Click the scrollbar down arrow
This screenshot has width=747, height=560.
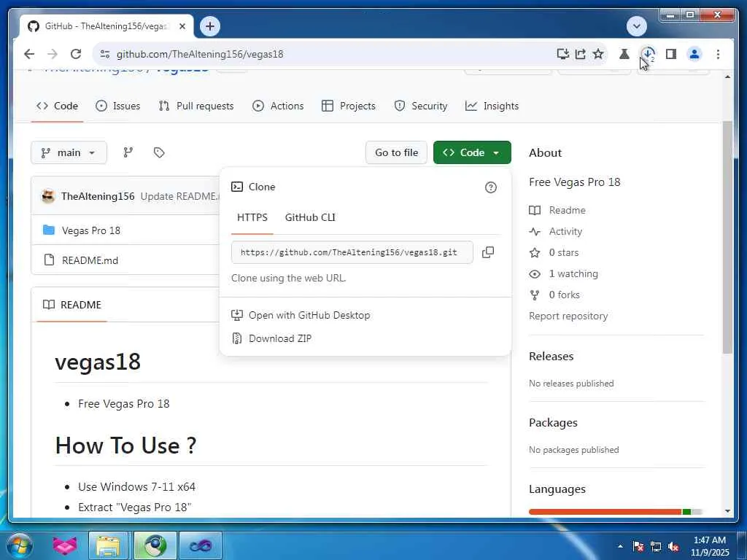(727, 511)
